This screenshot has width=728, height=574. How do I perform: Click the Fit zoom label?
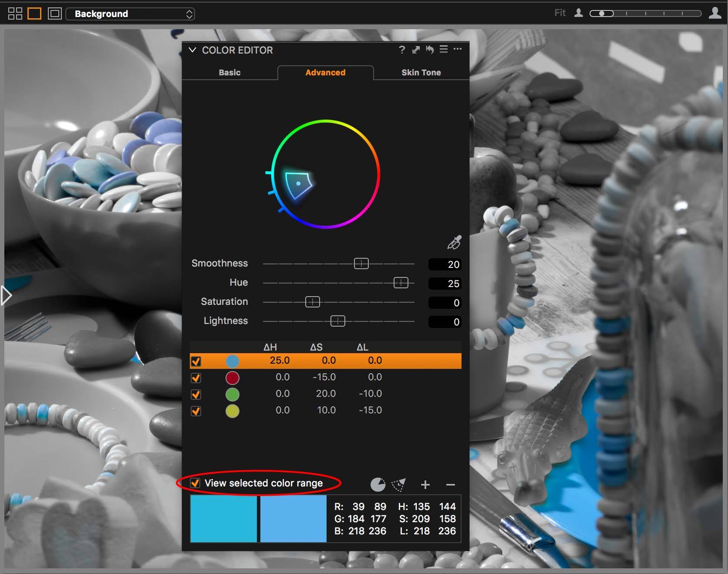(x=560, y=13)
